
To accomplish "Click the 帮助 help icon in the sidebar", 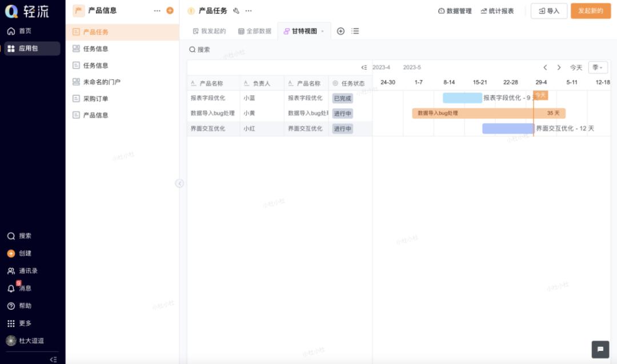I will click(11, 306).
